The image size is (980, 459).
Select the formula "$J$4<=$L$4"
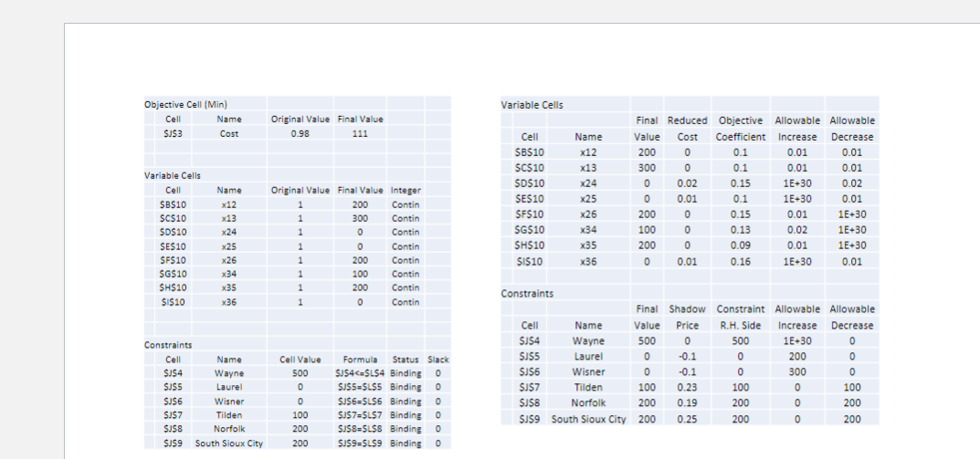pyautogui.click(x=361, y=373)
